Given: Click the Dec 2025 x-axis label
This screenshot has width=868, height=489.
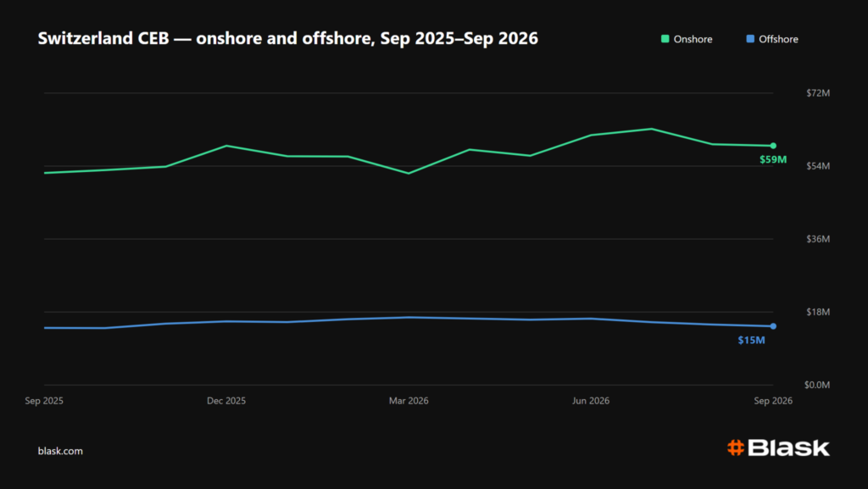Looking at the screenshot, I should [226, 401].
